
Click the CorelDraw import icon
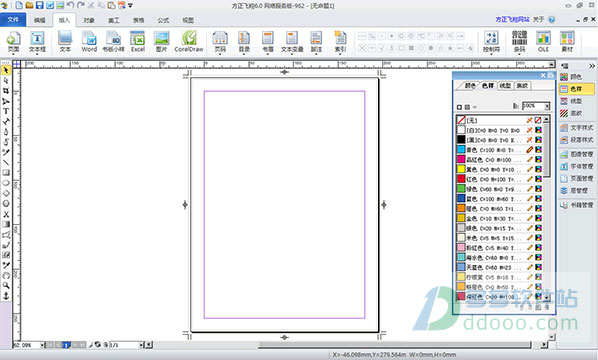[x=189, y=42]
